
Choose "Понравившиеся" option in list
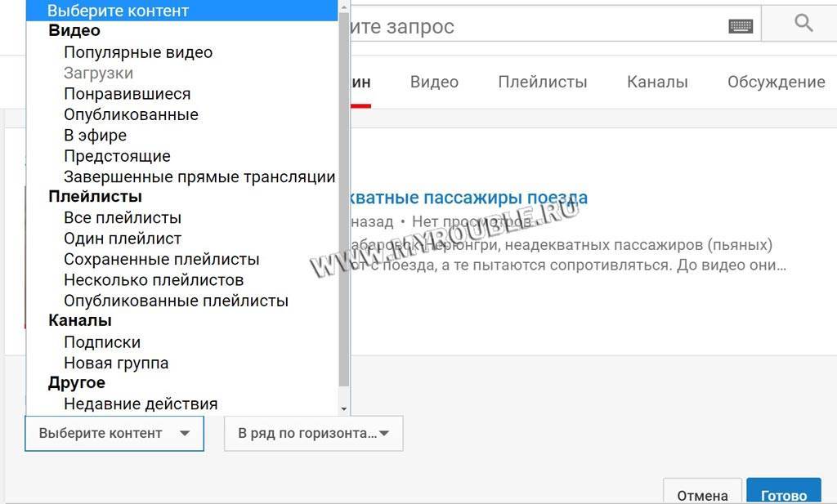pyautogui.click(x=127, y=94)
